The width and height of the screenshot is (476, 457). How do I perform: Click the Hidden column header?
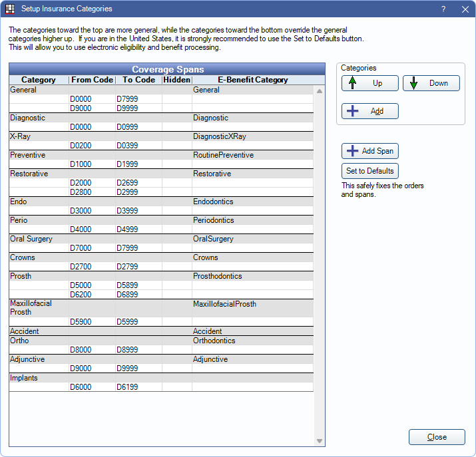point(176,80)
